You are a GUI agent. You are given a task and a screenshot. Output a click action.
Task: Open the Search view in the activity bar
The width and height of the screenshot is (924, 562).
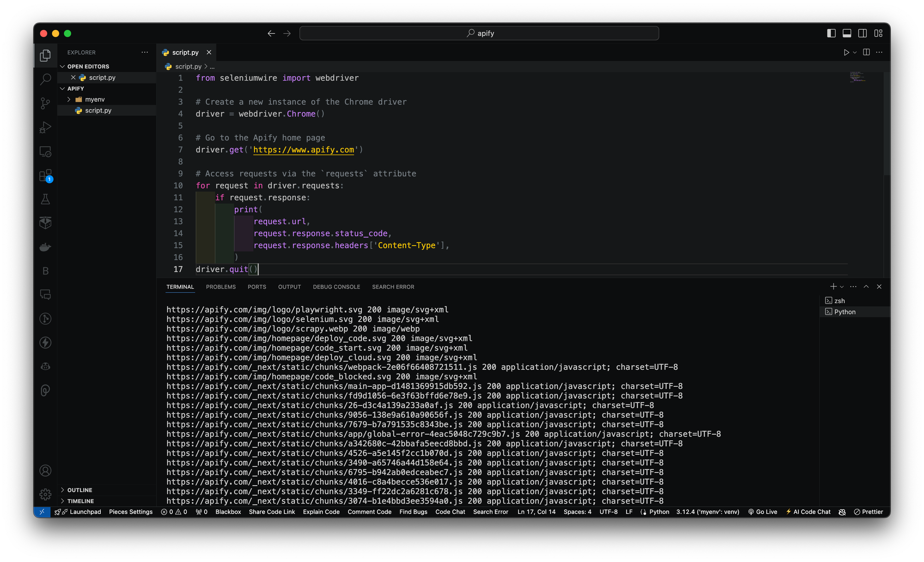[x=45, y=79]
